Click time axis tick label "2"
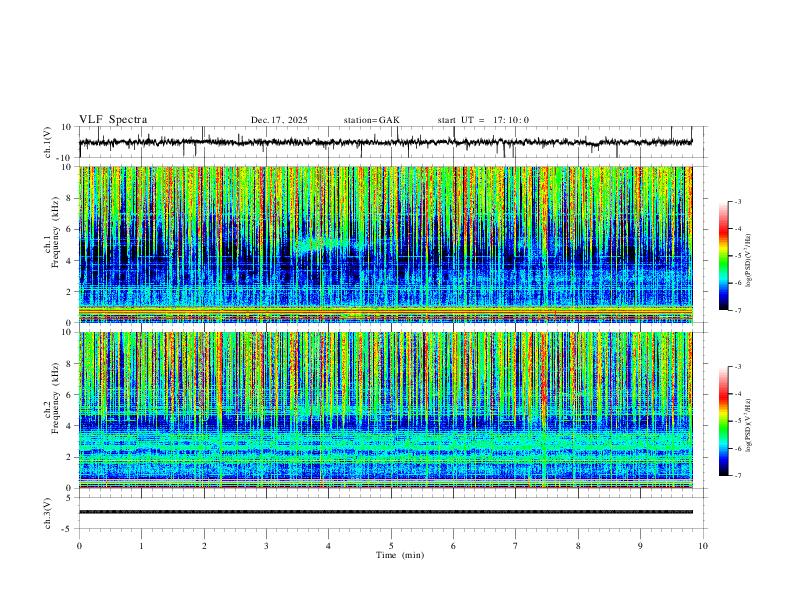The image size is (792, 612). [x=204, y=546]
